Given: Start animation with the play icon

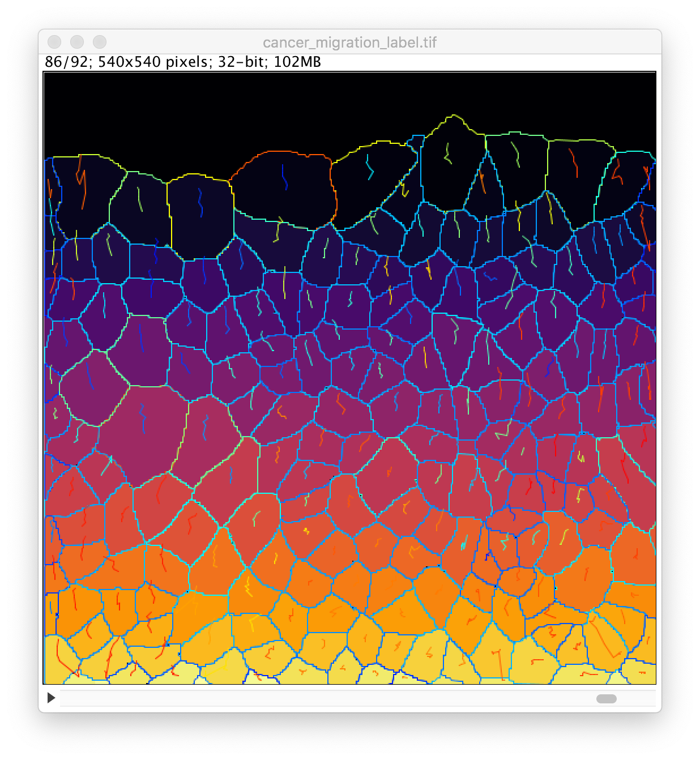Looking at the screenshot, I should coord(51,698).
